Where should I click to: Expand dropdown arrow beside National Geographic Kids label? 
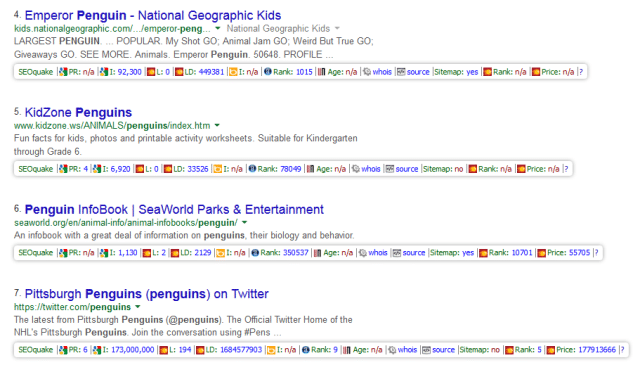pyautogui.click(x=337, y=28)
